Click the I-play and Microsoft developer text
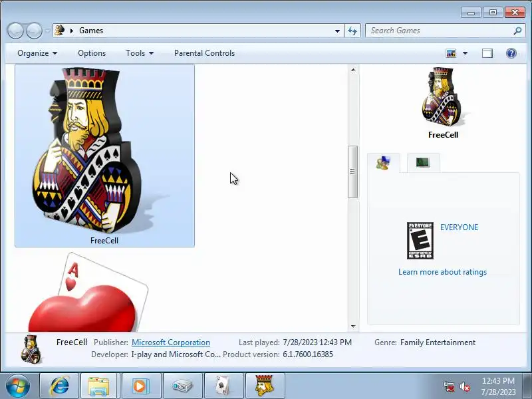 pyautogui.click(x=176, y=354)
